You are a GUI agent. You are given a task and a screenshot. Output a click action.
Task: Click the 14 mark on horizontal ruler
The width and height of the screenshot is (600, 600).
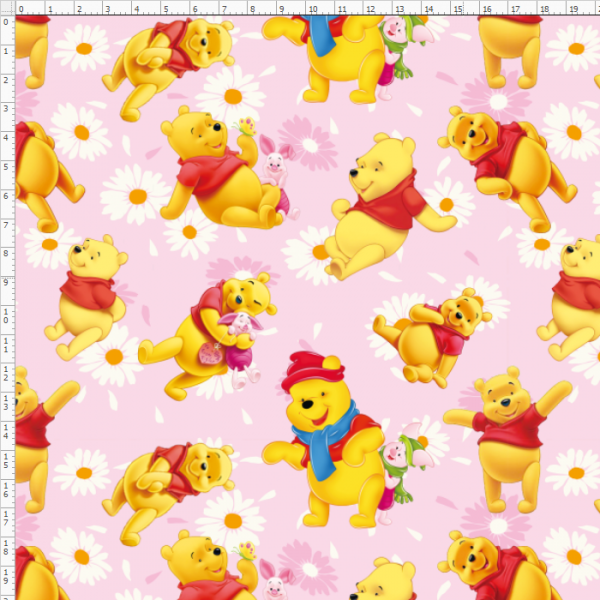coord(429,9)
